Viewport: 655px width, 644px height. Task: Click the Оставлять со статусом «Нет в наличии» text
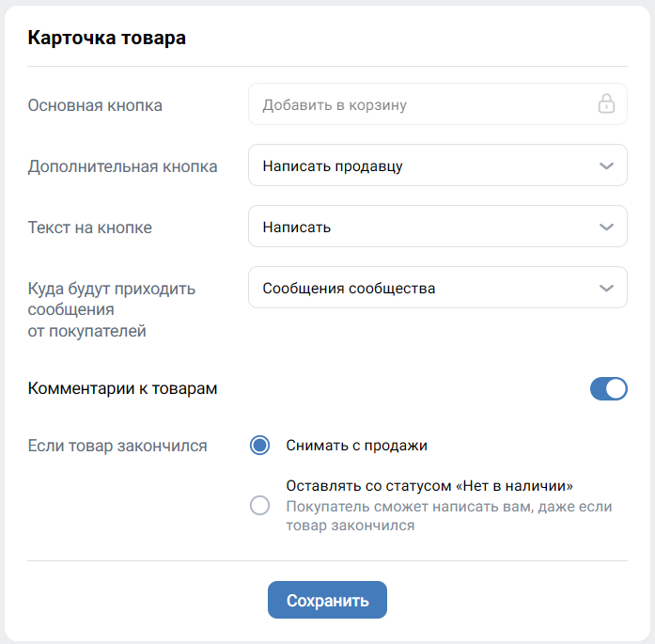point(429,486)
